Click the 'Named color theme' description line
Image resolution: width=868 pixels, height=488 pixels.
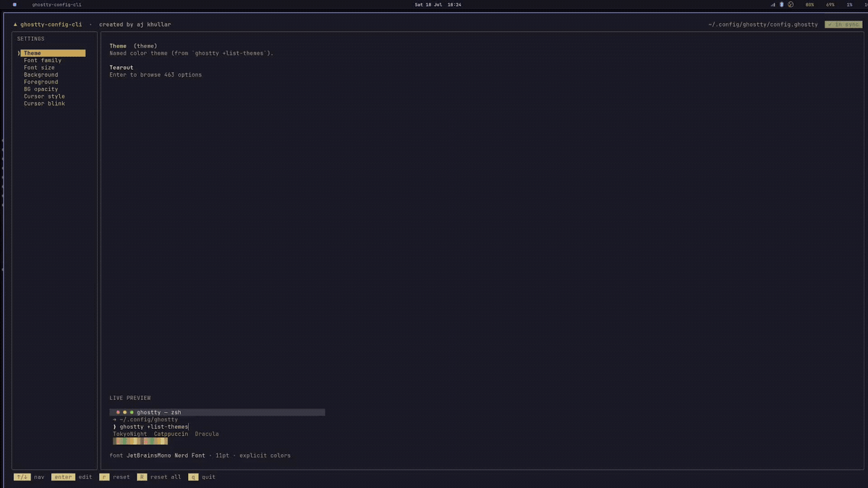[192, 53]
